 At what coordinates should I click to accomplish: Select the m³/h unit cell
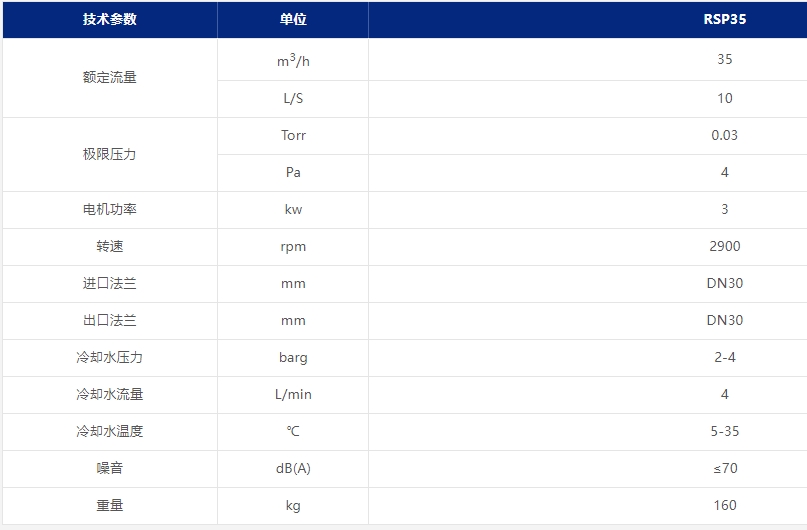[x=293, y=60]
